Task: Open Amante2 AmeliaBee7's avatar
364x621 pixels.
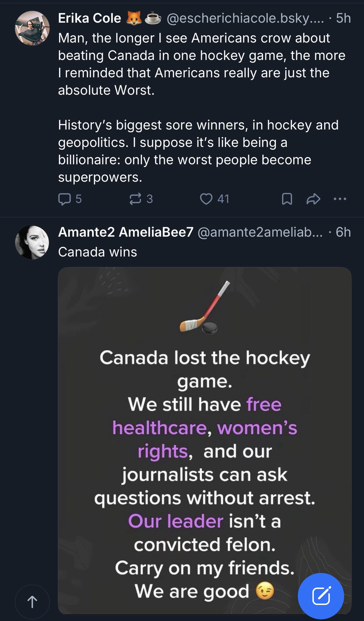Action: click(x=32, y=242)
